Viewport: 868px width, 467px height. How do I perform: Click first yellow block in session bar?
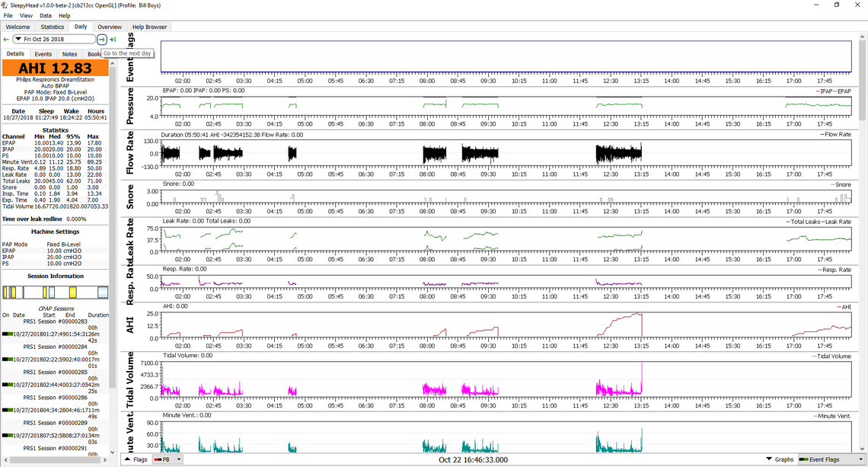pyautogui.click(x=5, y=292)
